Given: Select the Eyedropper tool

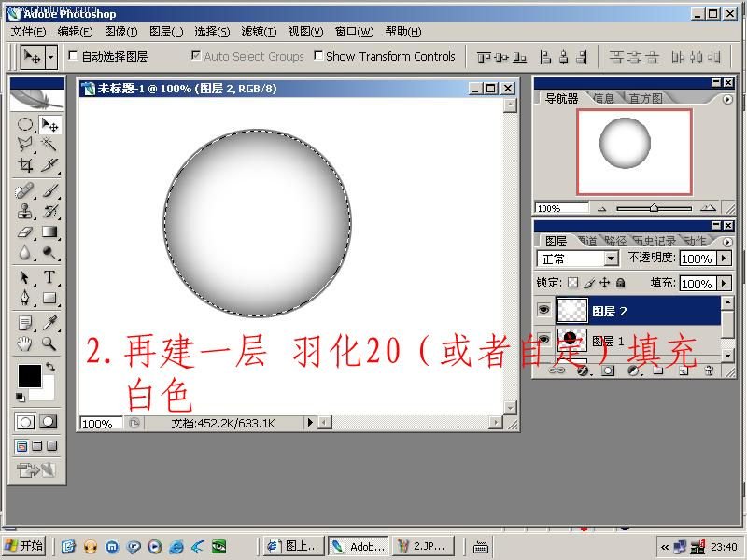Looking at the screenshot, I should point(49,323).
